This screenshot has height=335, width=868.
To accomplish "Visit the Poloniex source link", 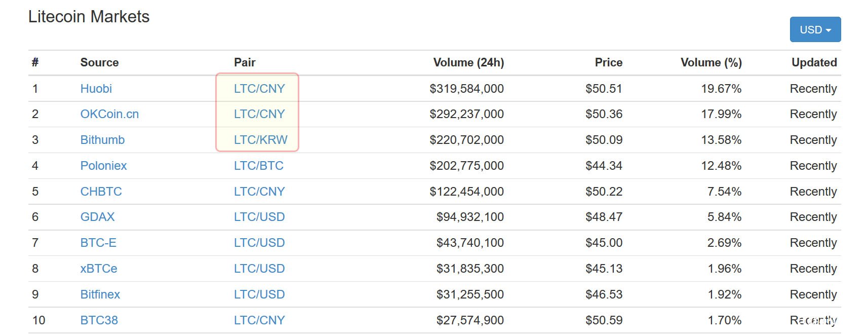I will 103,166.
